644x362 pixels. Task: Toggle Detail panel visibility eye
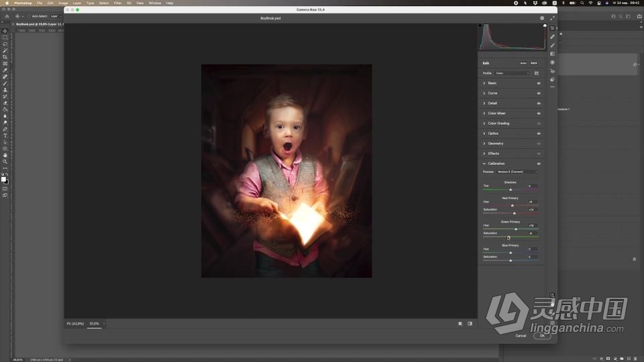tap(539, 103)
